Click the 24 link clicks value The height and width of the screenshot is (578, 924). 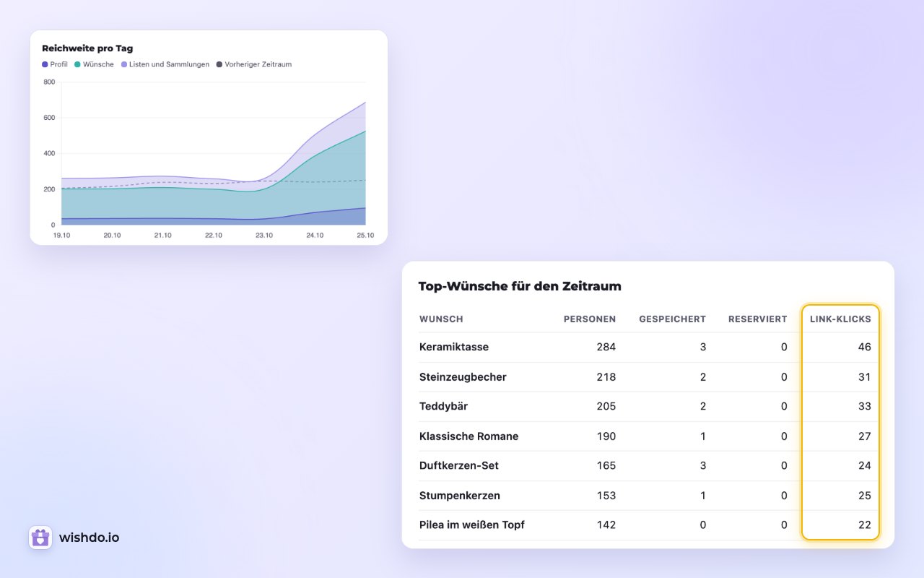[865, 465]
